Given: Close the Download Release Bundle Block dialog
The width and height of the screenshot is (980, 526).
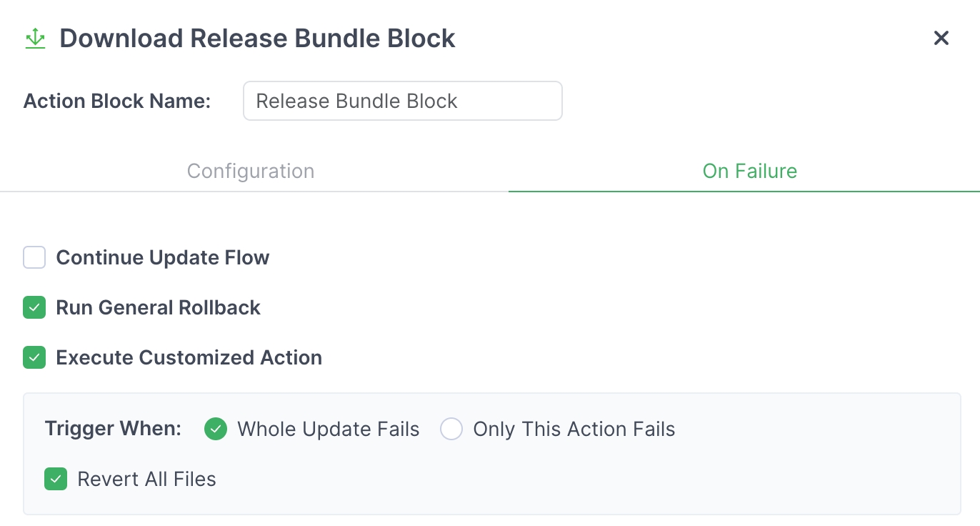Looking at the screenshot, I should coord(941,39).
